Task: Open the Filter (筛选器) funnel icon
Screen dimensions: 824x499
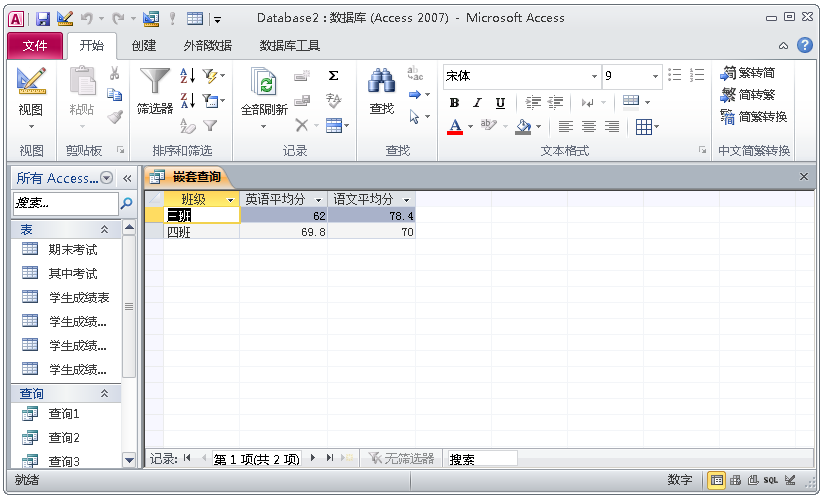Action: click(154, 81)
